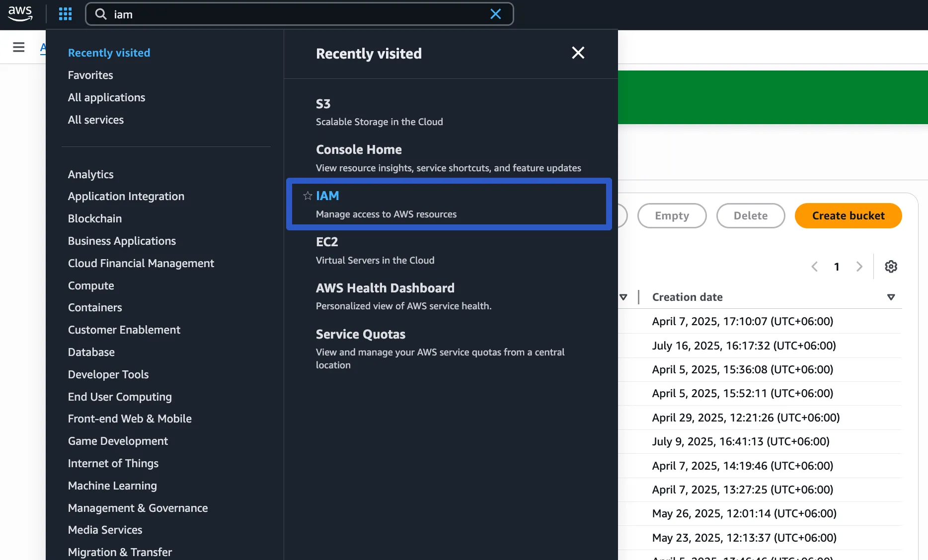Viewport: 928px width, 560px height.
Task: Switch to the Favorites section
Action: tap(90, 75)
